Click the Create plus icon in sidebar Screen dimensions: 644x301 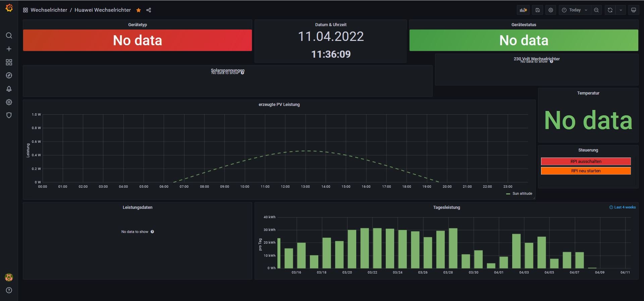pos(9,49)
